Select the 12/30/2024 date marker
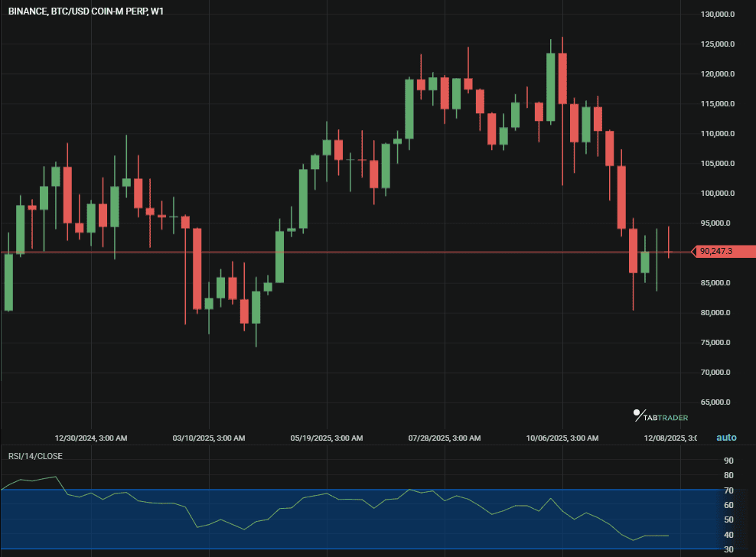Screen dimensions: 756x557 91,438
